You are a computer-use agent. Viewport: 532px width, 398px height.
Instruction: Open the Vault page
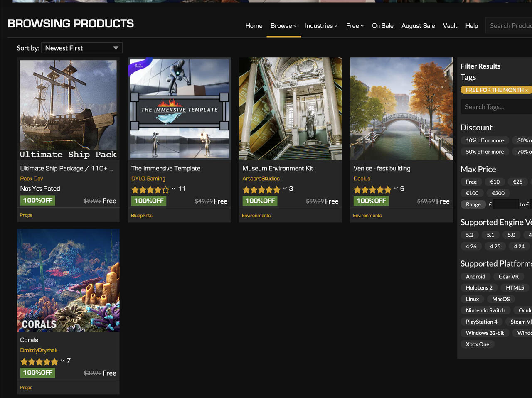tap(450, 26)
